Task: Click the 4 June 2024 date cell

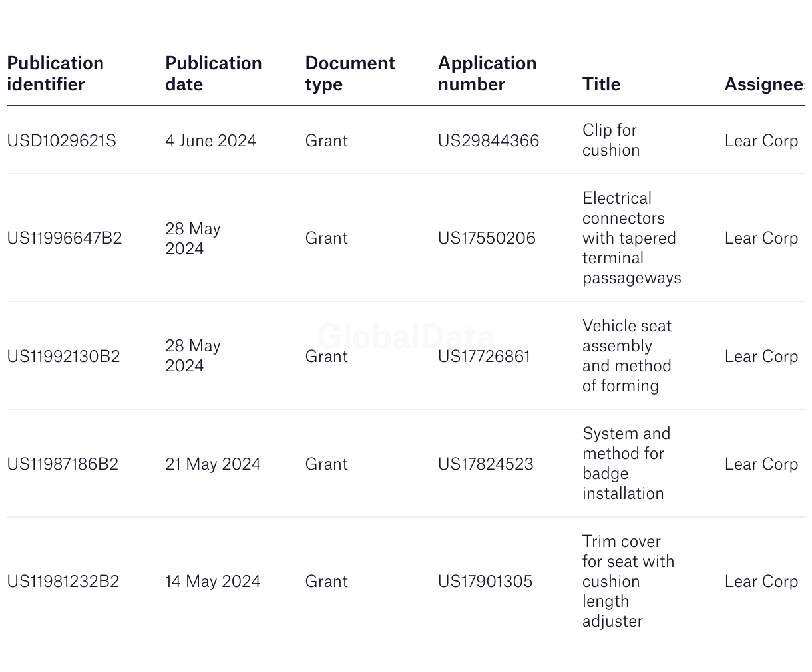Action: tap(210, 141)
